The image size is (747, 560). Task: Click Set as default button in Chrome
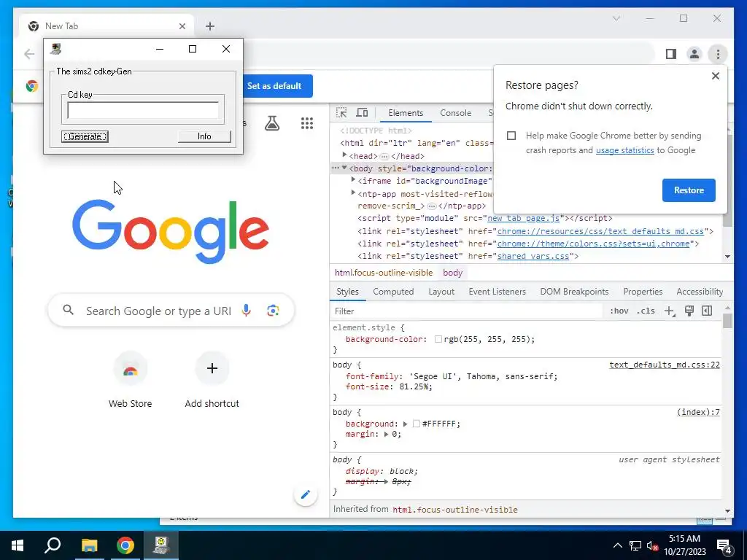click(x=274, y=86)
